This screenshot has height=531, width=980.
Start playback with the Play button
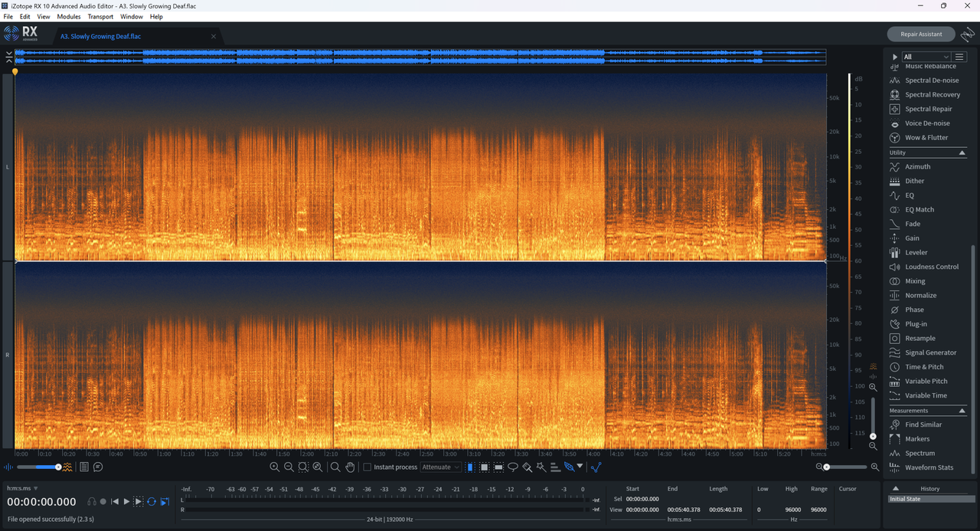[126, 502]
